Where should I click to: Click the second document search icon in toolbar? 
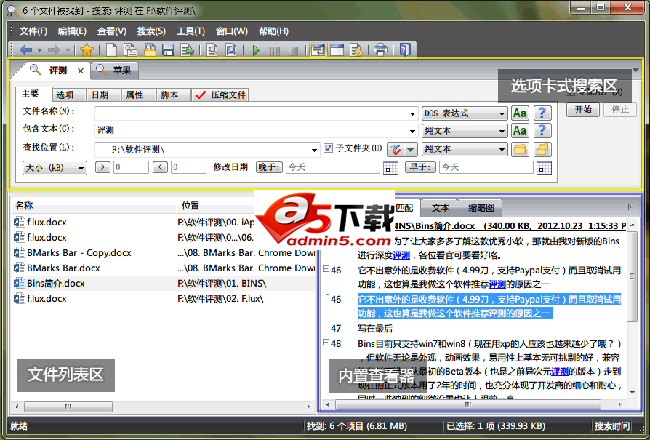231,50
